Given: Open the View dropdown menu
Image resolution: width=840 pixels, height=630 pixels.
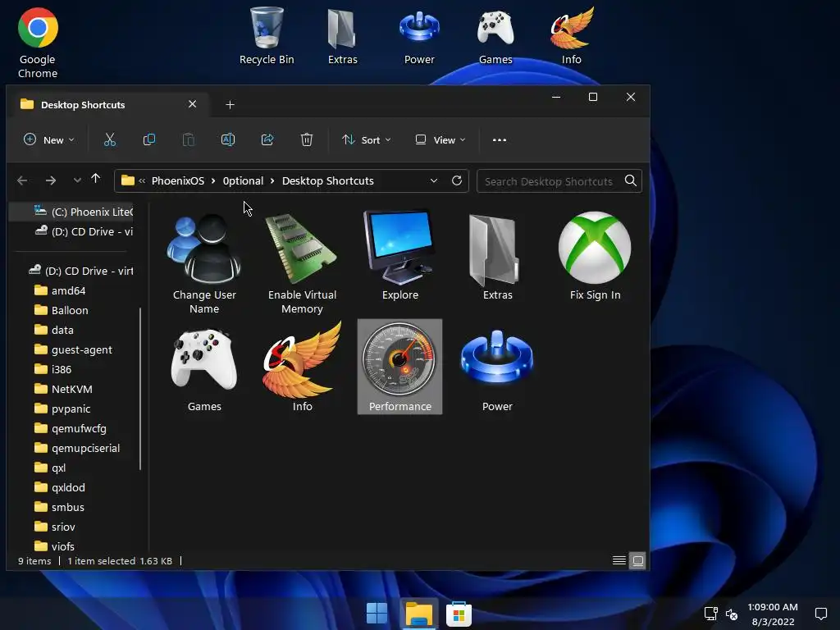Looking at the screenshot, I should pos(441,139).
